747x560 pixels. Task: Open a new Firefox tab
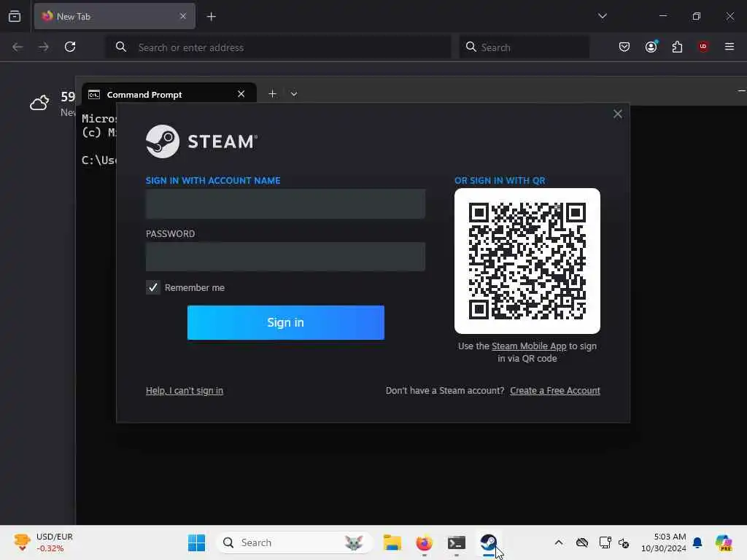click(x=211, y=17)
